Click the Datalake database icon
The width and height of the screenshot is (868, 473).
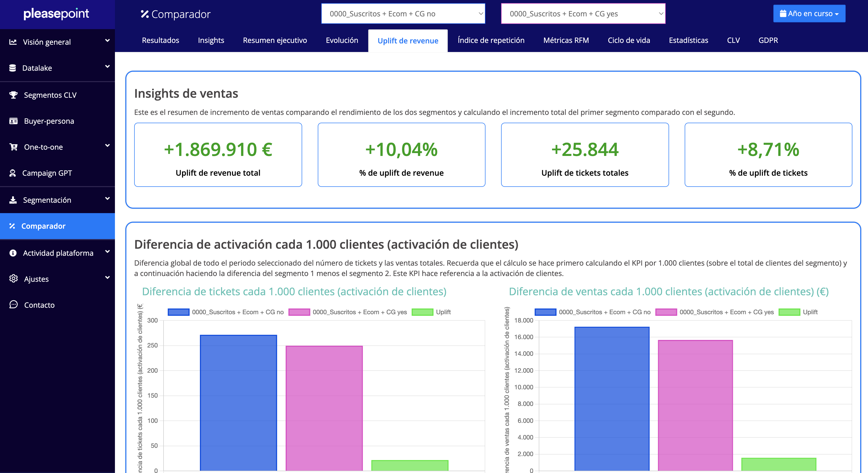(x=13, y=68)
